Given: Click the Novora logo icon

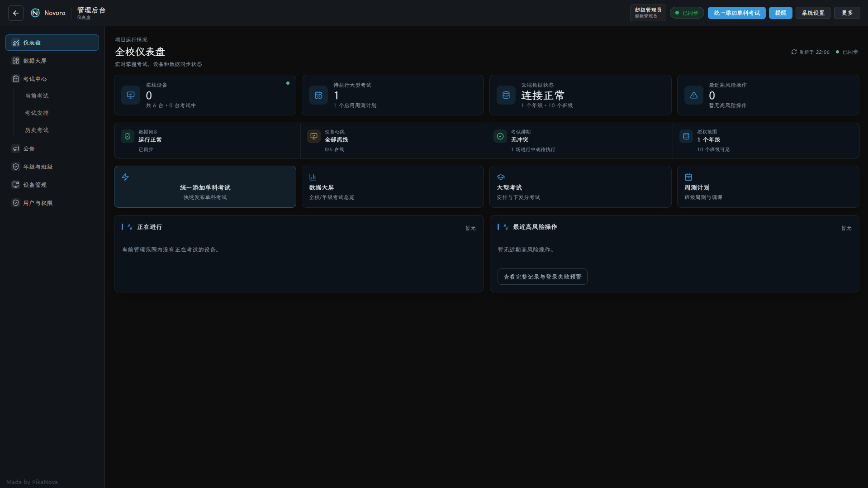Looking at the screenshot, I should coord(35,13).
